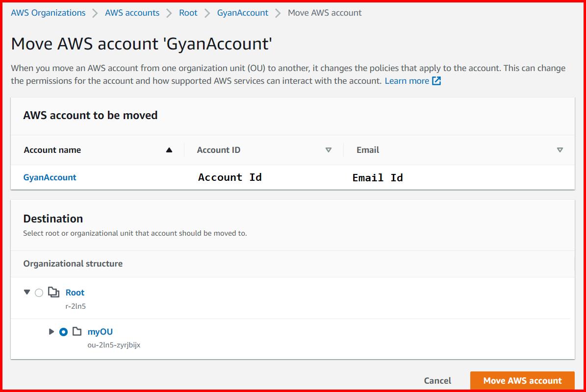Click the Account Id cell in the table row

tap(229, 177)
